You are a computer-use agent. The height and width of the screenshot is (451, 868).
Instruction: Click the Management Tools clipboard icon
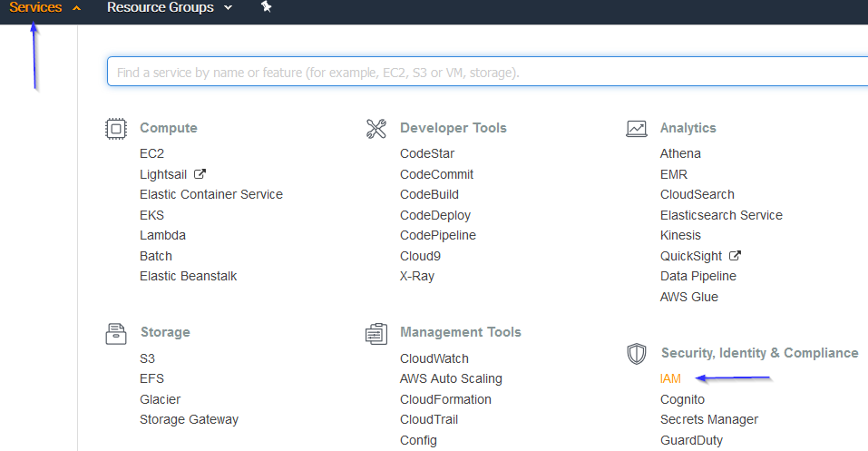(376, 334)
